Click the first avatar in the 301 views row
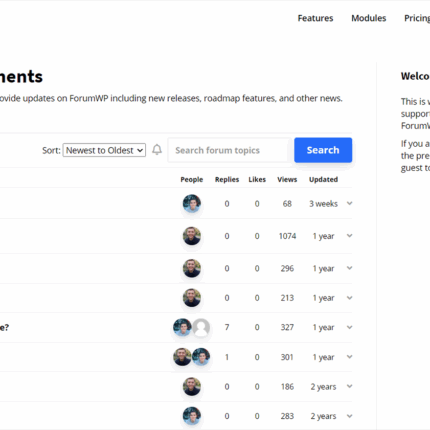 [182, 357]
